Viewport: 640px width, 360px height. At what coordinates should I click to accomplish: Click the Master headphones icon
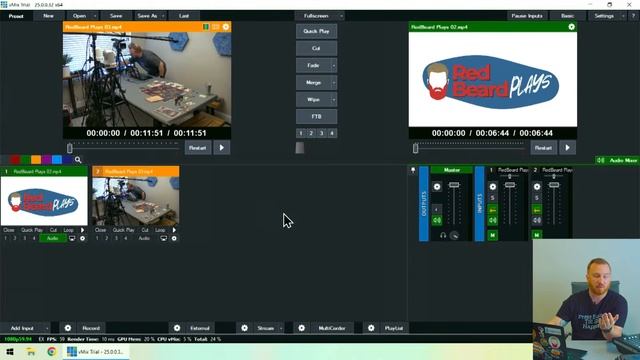443,236
